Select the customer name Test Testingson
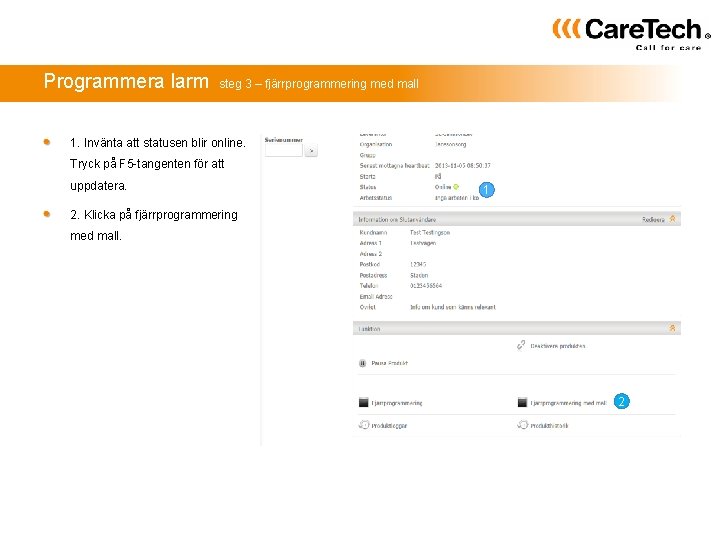720x540 pixels. tap(430, 232)
